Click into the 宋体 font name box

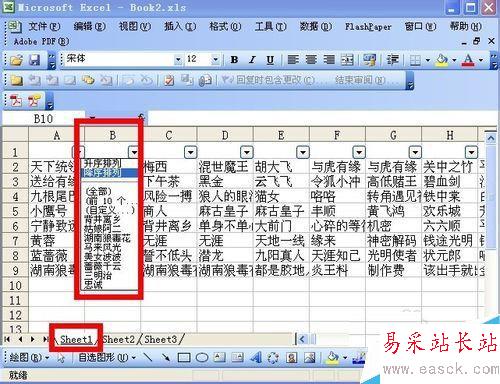tap(118, 60)
